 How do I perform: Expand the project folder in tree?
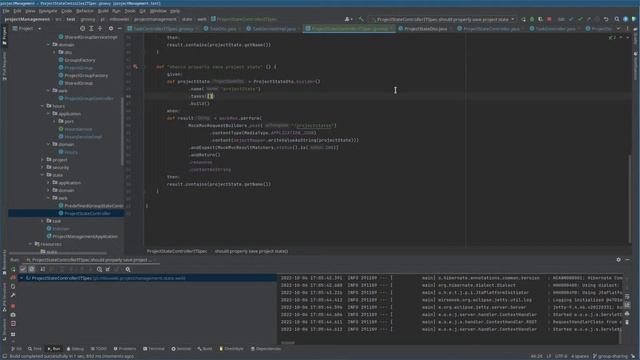[x=42, y=160]
